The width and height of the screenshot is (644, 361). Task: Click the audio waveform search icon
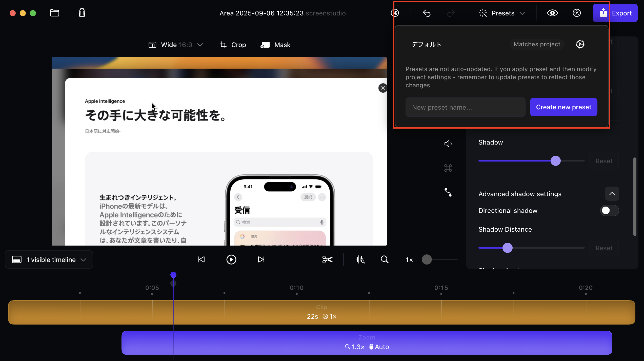click(x=360, y=259)
